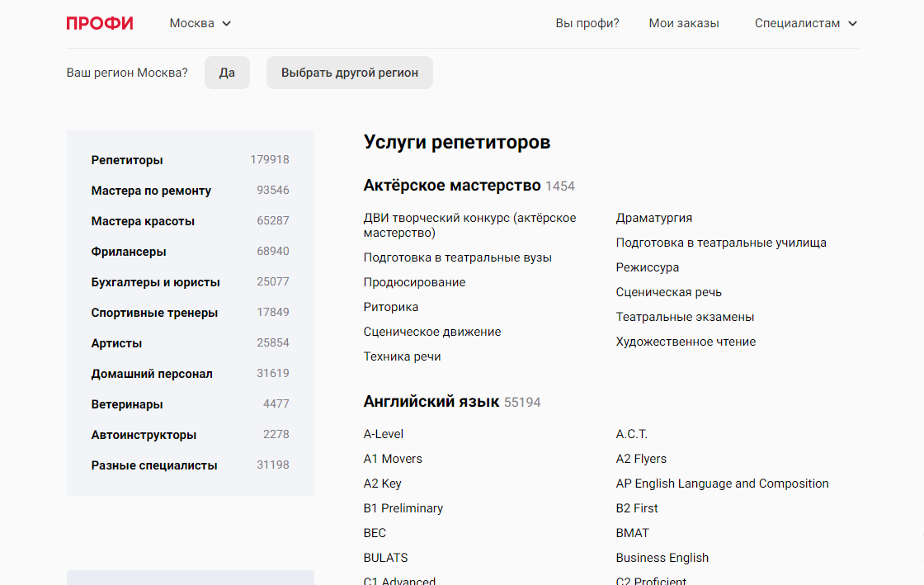Click BEC link
The height and width of the screenshot is (585, 924).
coord(375,533)
